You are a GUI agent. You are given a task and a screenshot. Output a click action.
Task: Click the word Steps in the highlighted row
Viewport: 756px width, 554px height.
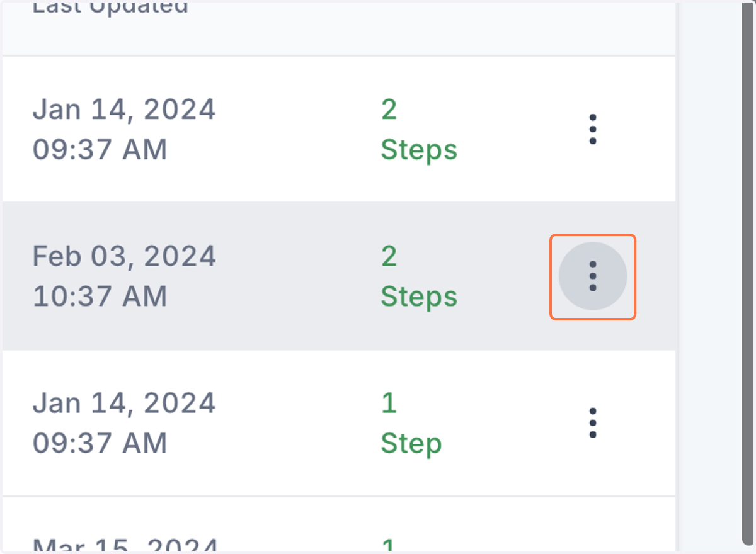pyautogui.click(x=419, y=297)
